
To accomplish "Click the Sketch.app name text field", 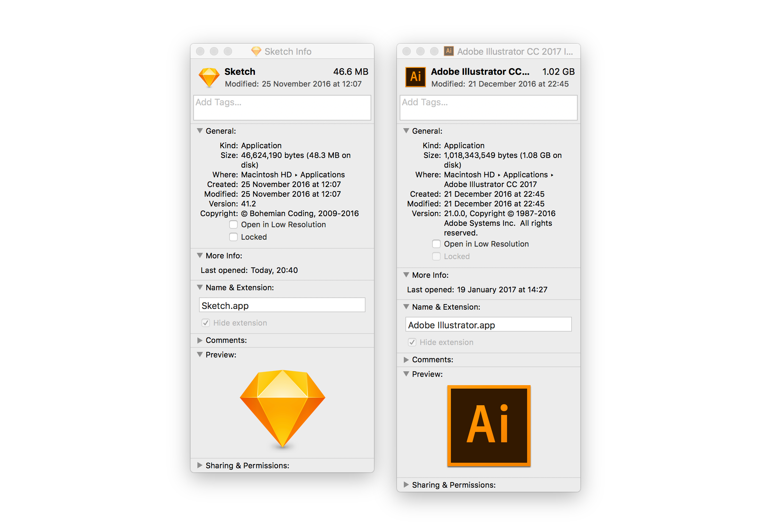I will [x=282, y=305].
